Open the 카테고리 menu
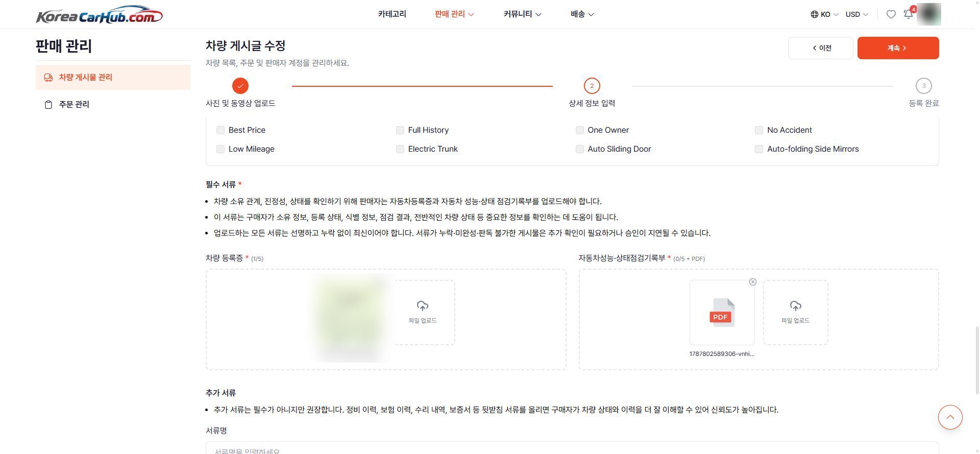Viewport: 980px width, 454px height. click(x=392, y=14)
